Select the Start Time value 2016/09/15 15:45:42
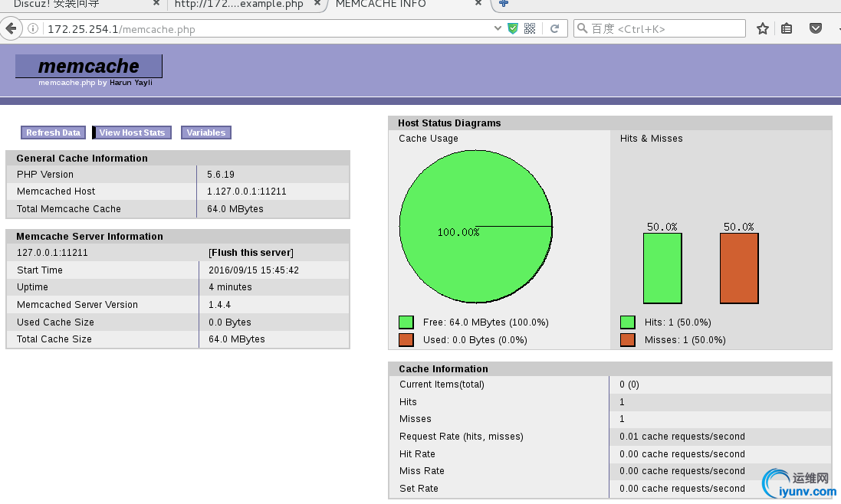 [254, 270]
